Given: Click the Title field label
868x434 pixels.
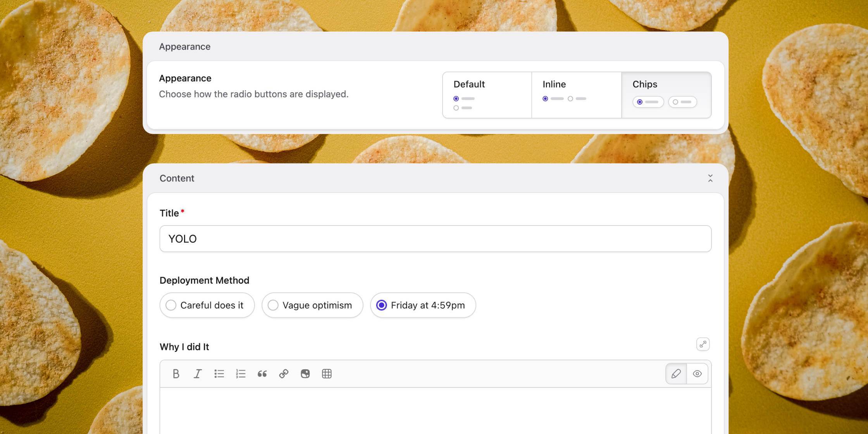Looking at the screenshot, I should coord(169,213).
